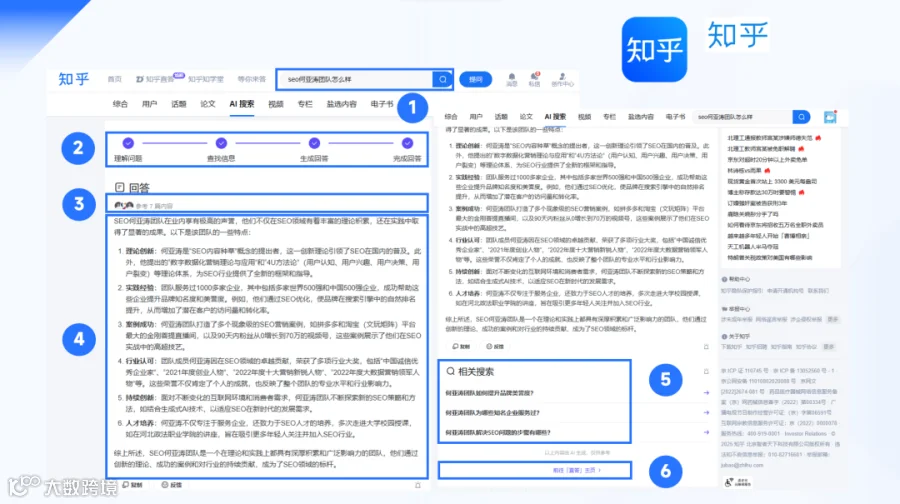
Task: Click the blue search button in right screenshot
Action: click(x=801, y=117)
